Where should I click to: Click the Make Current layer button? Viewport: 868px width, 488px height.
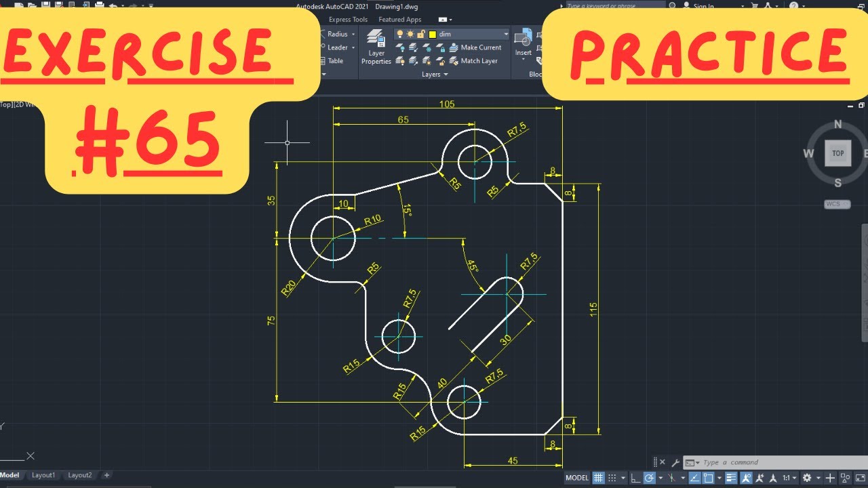[476, 47]
